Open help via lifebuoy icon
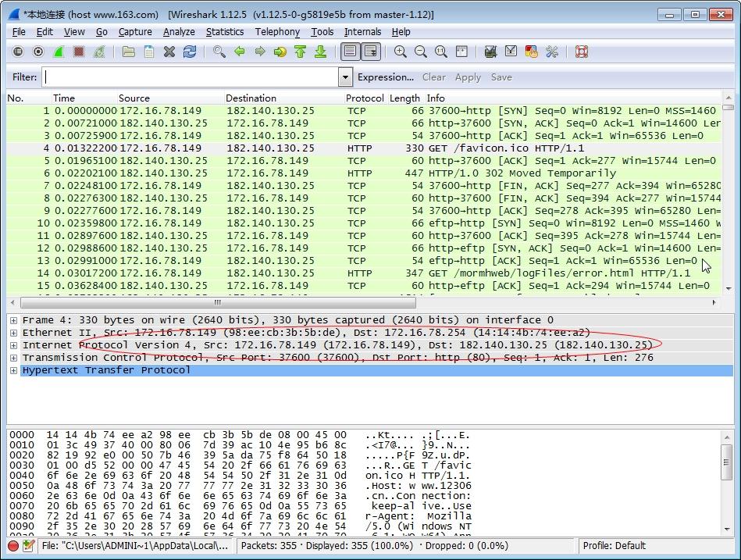This screenshot has width=741, height=560. 581,52
